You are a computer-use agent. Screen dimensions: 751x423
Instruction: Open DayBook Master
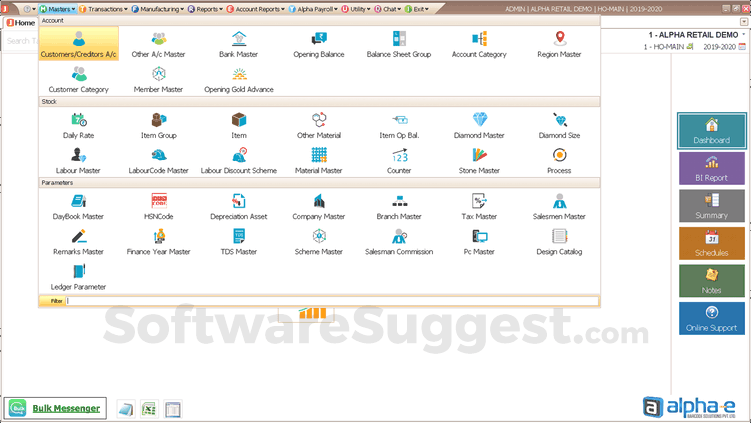click(x=79, y=206)
